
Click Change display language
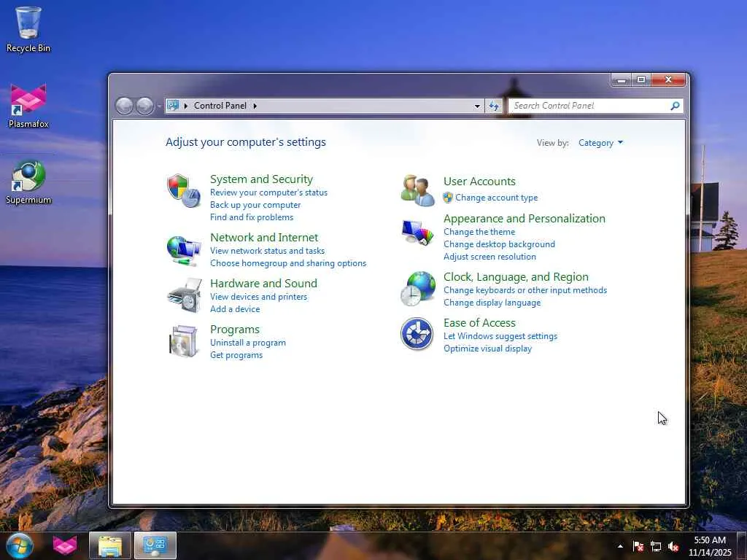coord(492,303)
